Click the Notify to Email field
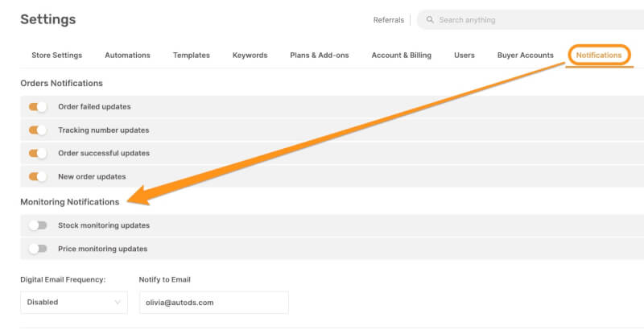The width and height of the screenshot is (644, 330). tap(213, 303)
